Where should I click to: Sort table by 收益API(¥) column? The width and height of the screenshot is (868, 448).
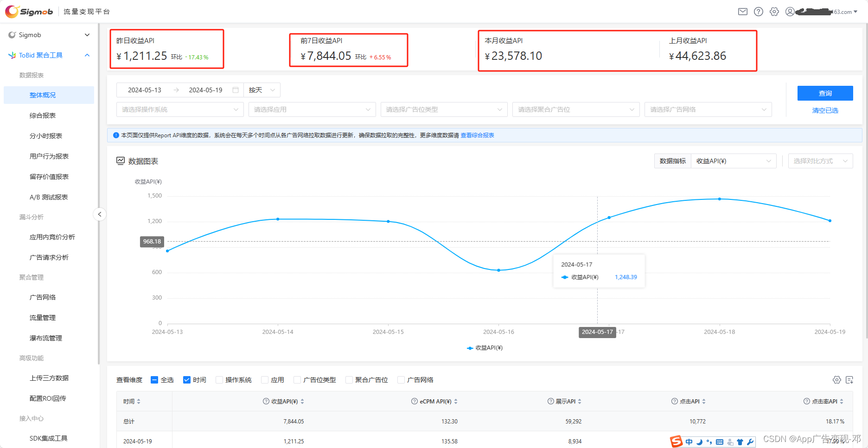302,402
